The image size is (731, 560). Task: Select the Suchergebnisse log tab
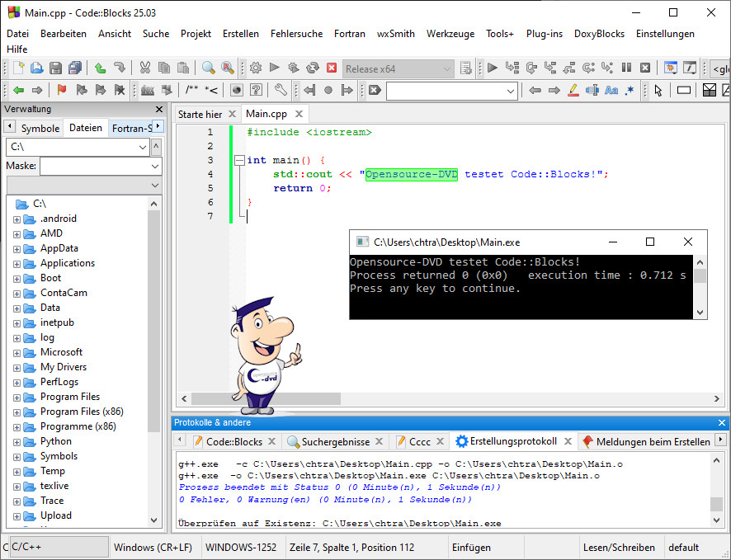tap(335, 441)
